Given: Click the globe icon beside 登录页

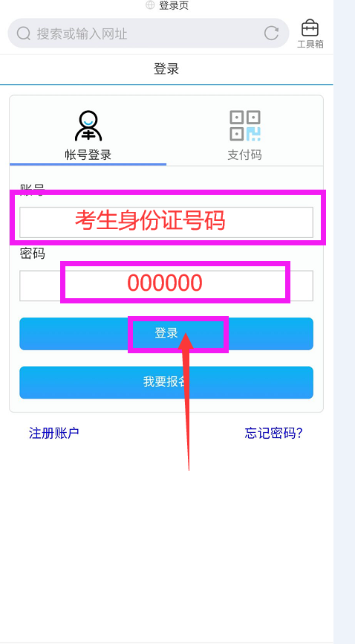Looking at the screenshot, I should click(x=150, y=5).
